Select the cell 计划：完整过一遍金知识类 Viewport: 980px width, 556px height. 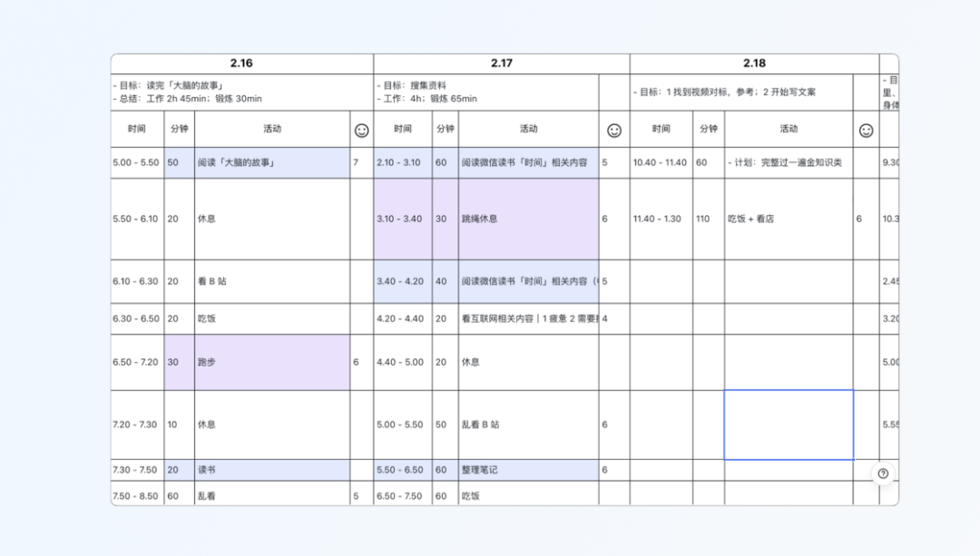[789, 162]
